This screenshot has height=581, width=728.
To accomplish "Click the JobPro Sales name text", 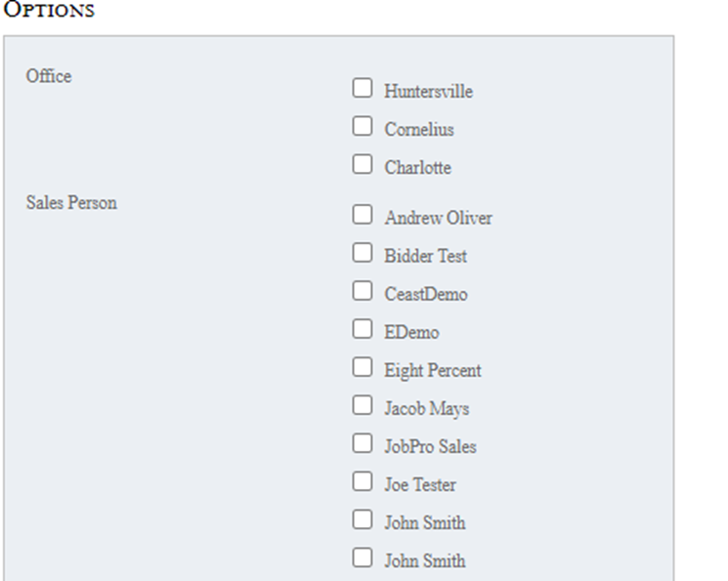I will pos(430,447).
